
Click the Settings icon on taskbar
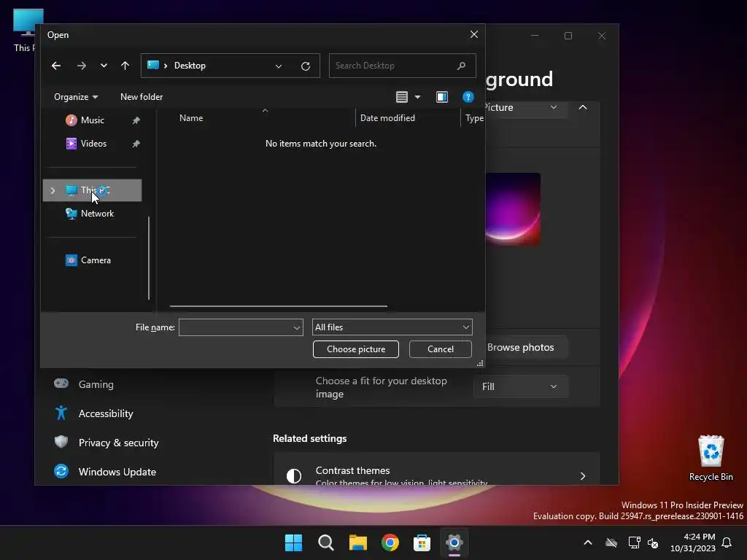pyautogui.click(x=454, y=542)
